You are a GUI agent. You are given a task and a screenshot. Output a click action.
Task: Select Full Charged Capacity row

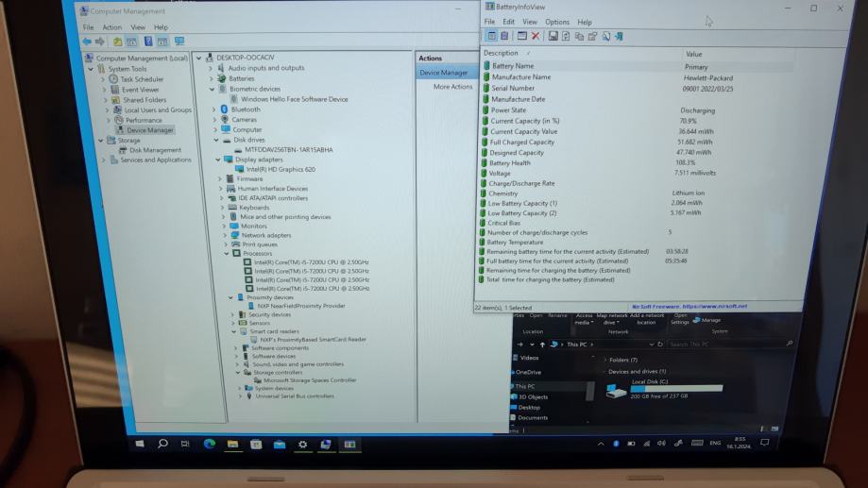(x=637, y=143)
